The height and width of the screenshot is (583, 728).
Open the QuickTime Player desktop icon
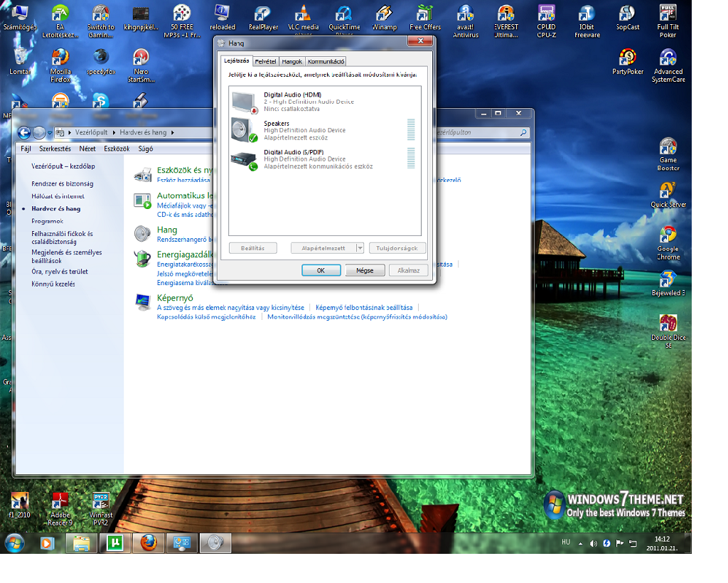(x=344, y=19)
